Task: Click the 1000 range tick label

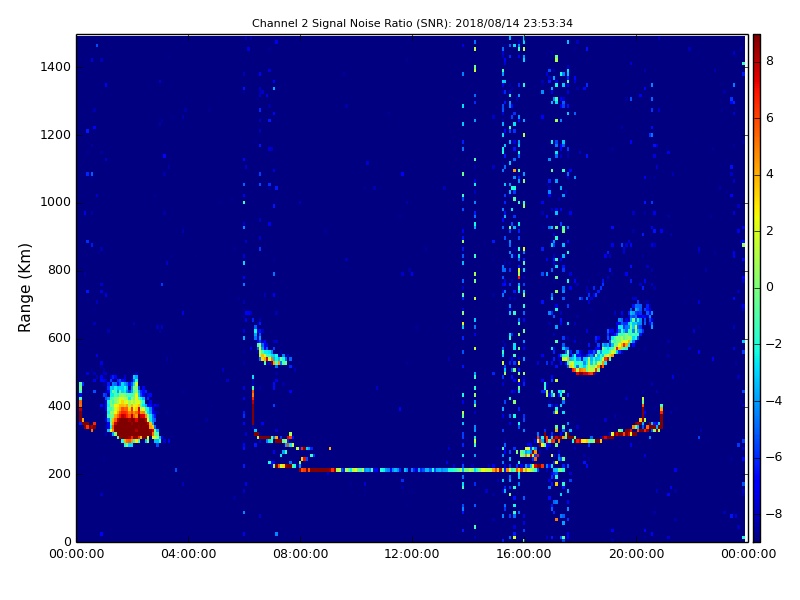Action: click(56, 202)
